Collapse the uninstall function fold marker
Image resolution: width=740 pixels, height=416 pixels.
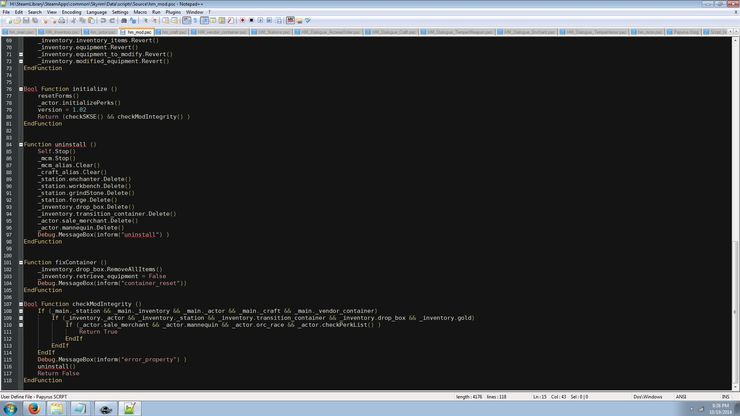pyautogui.click(x=21, y=144)
